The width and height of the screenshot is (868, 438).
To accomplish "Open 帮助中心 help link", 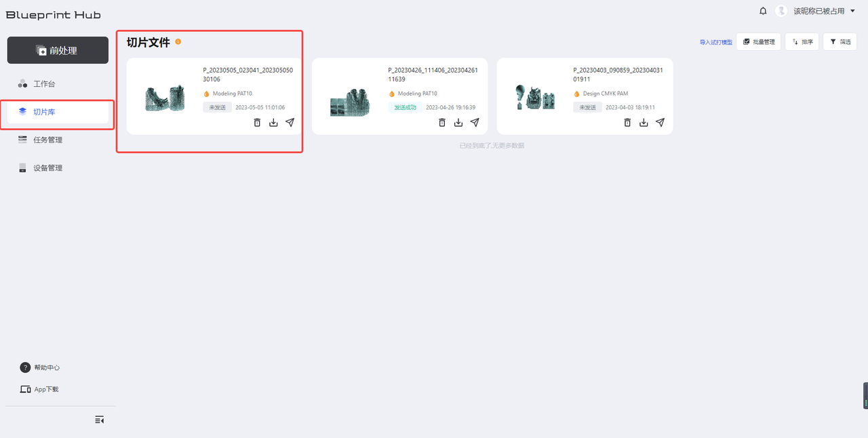I will click(40, 367).
